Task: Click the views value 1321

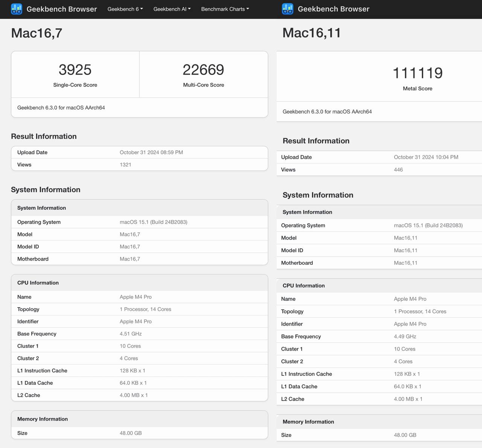Action: 125,165
